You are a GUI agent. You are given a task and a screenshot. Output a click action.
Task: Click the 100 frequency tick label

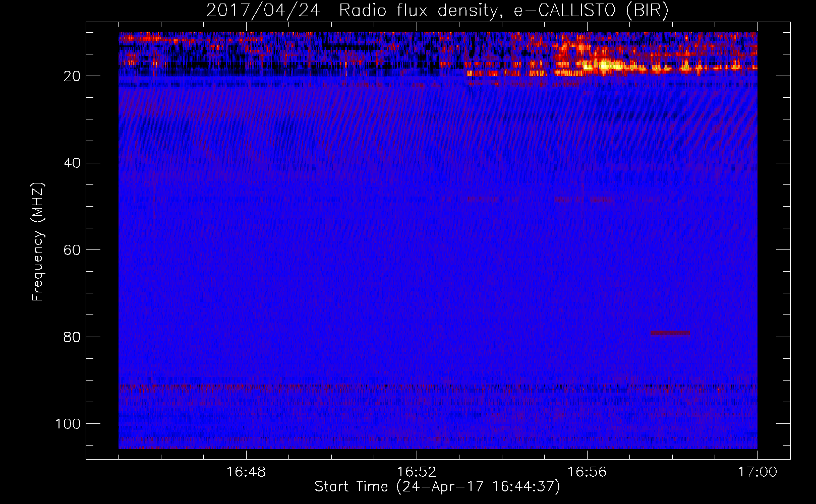[68, 424]
